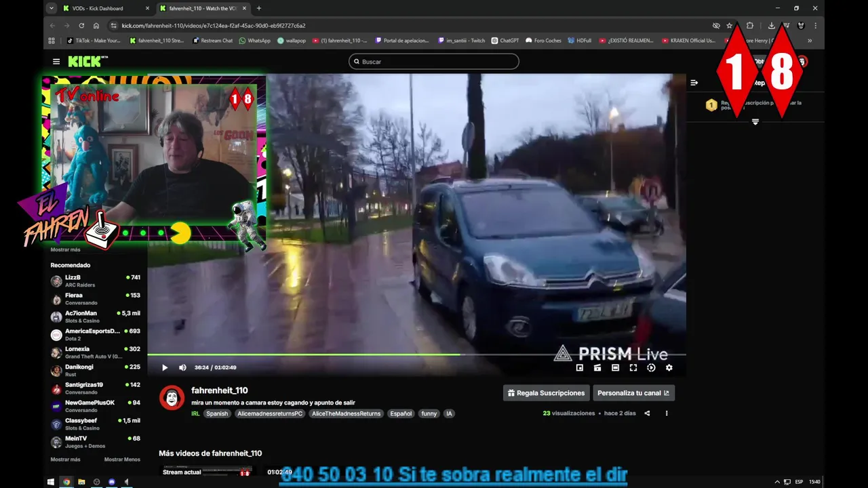This screenshot has height=488, width=868.
Task: Open the Chrome extensions puzzle icon
Action: coord(750,26)
